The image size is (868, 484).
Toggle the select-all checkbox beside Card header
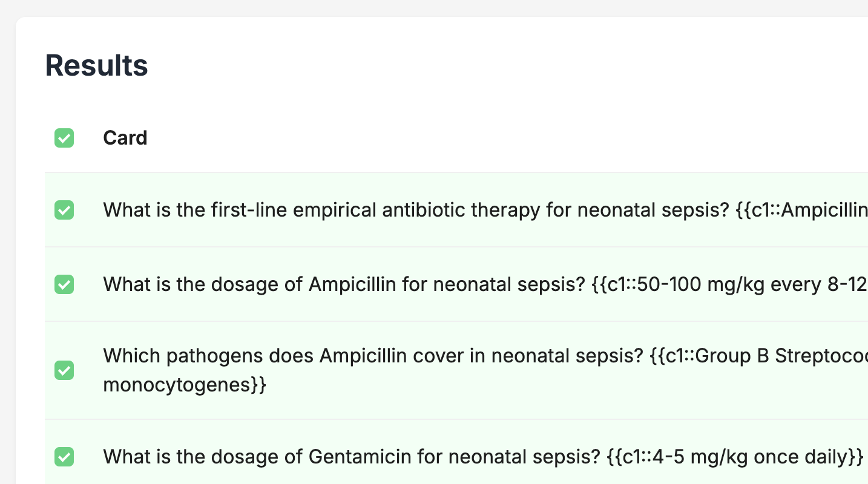click(64, 138)
